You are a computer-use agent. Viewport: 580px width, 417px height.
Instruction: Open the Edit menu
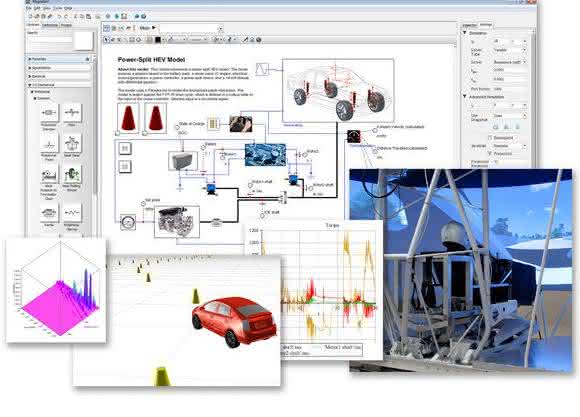(x=37, y=8)
